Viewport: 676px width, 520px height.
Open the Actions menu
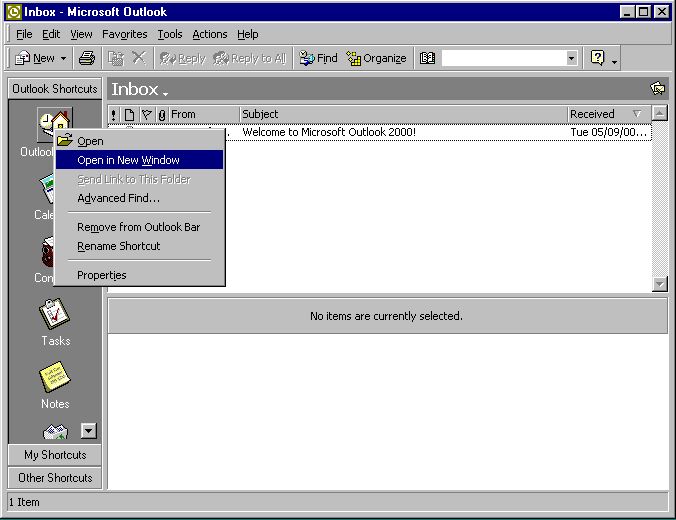coord(210,34)
